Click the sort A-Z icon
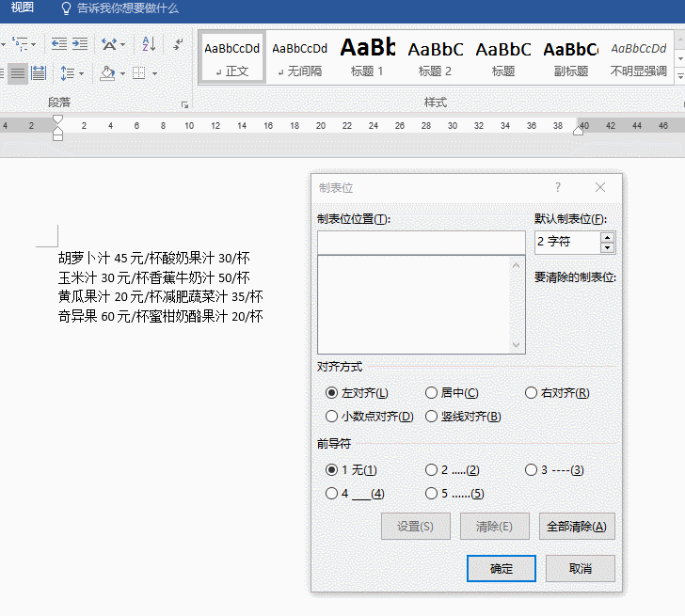This screenshot has width=685, height=616. tap(149, 44)
